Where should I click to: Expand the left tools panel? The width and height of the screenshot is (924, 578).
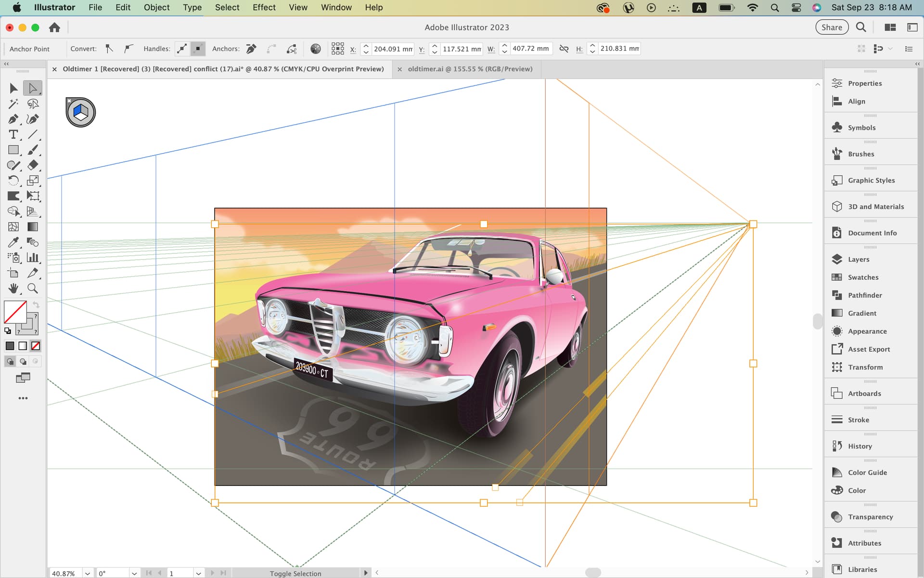tap(6, 64)
